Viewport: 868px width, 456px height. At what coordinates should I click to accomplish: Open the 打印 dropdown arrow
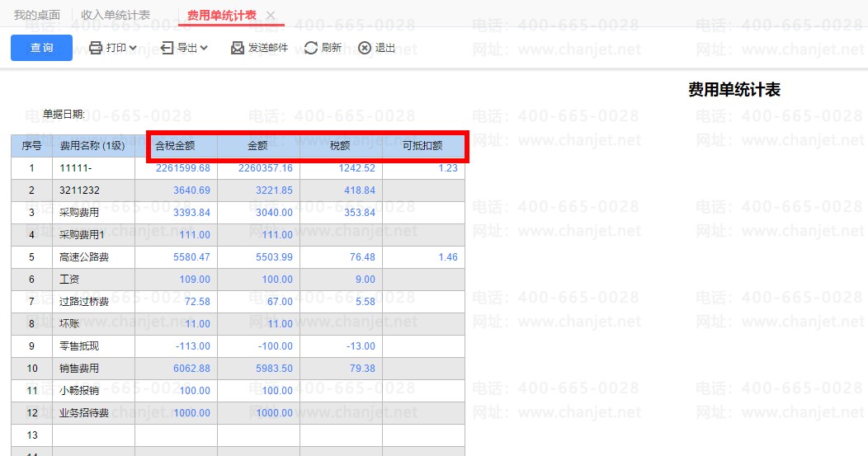(133, 48)
